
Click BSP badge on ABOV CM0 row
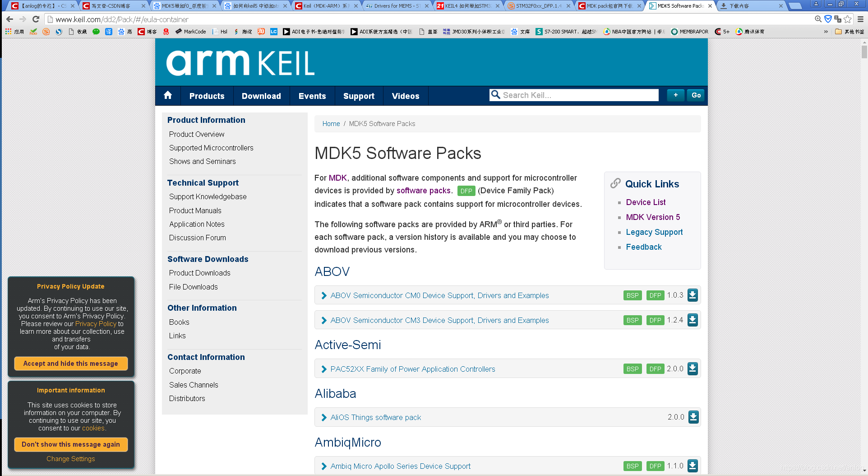[633, 295]
